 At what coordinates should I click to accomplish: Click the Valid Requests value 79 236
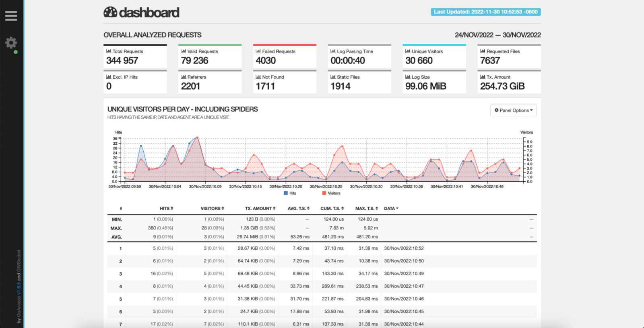(194, 61)
